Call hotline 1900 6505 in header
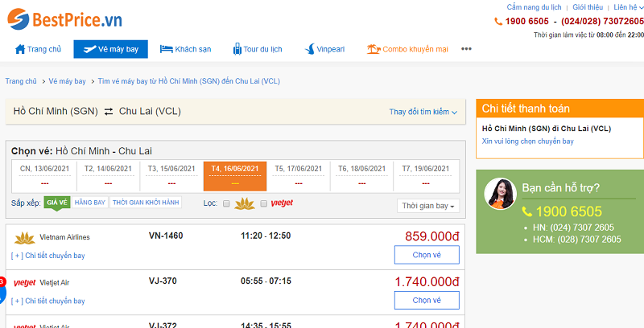This screenshot has width=644, height=328. (527, 22)
